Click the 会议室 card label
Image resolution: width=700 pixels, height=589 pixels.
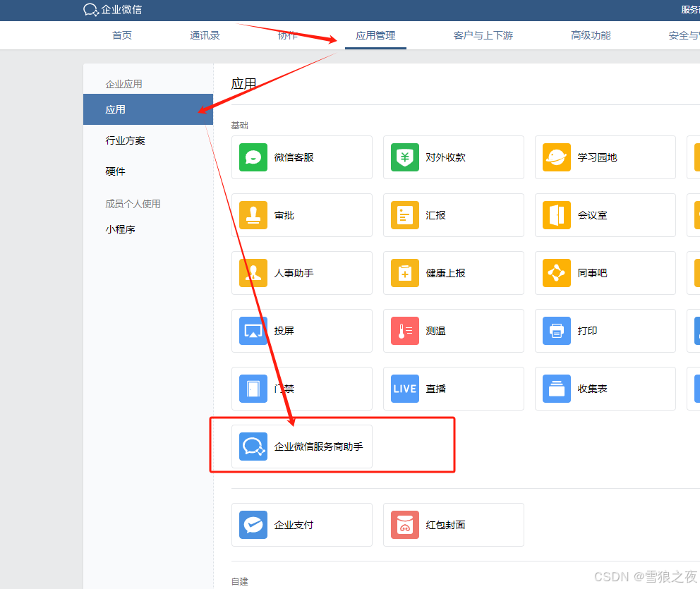(593, 215)
